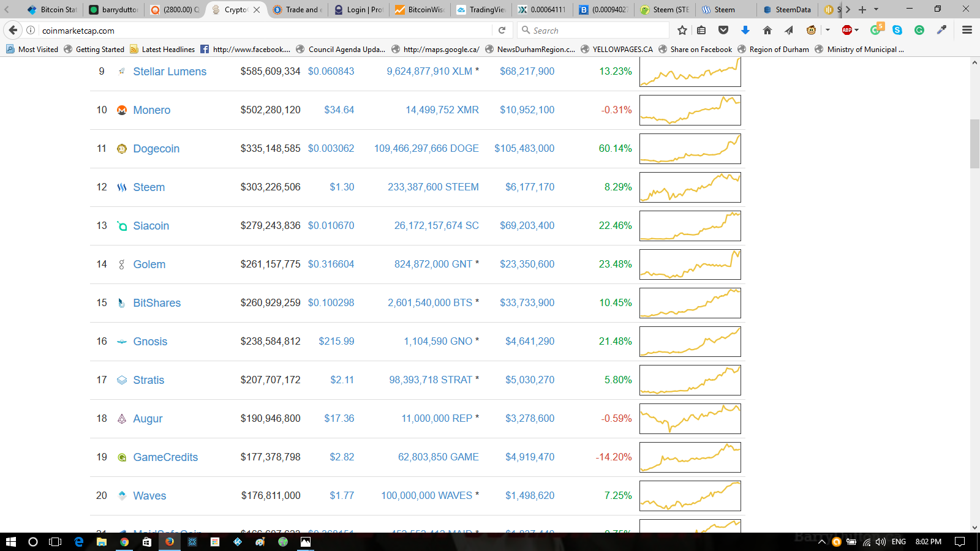Screen dimensions: 980x551
Task: Open the Steem coin link
Action: tap(149, 187)
